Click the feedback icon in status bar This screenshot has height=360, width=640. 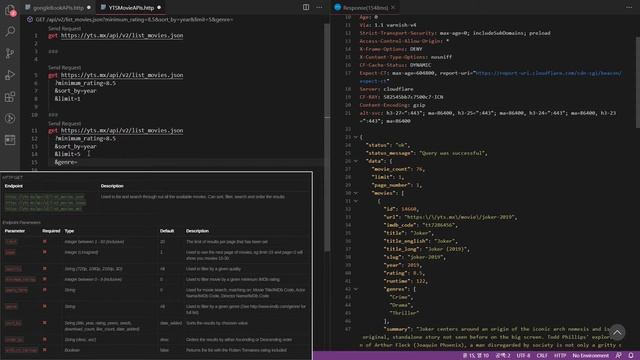coord(618,356)
